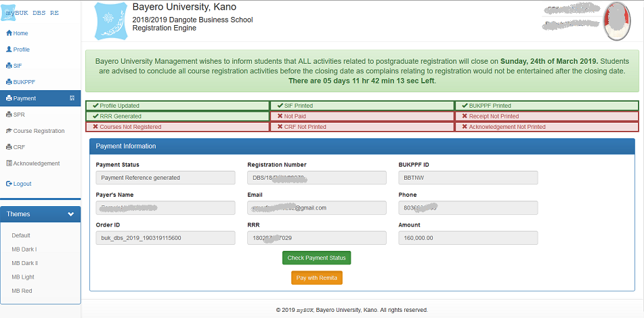
Task: Select the MB Dark I theme
Action: coord(24,250)
